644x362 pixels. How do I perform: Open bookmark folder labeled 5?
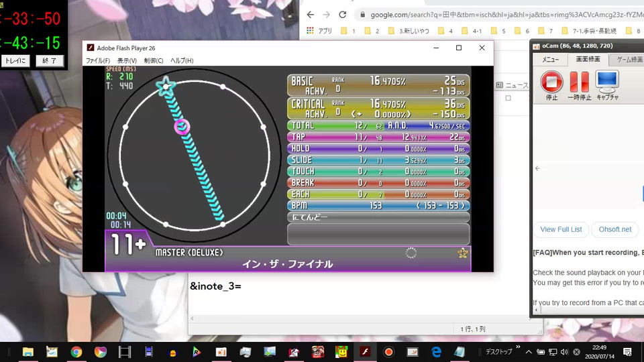(x=498, y=31)
